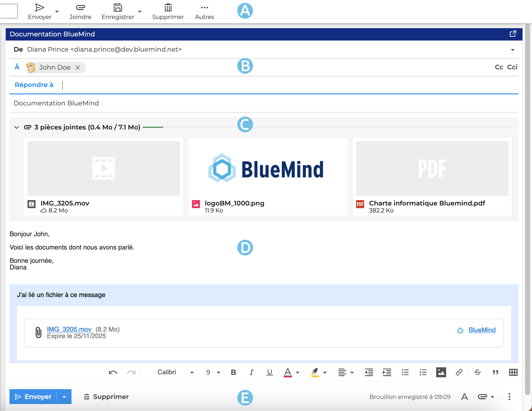Insert an image using the picture icon
Screen dimensions: 532x411
coord(441,372)
